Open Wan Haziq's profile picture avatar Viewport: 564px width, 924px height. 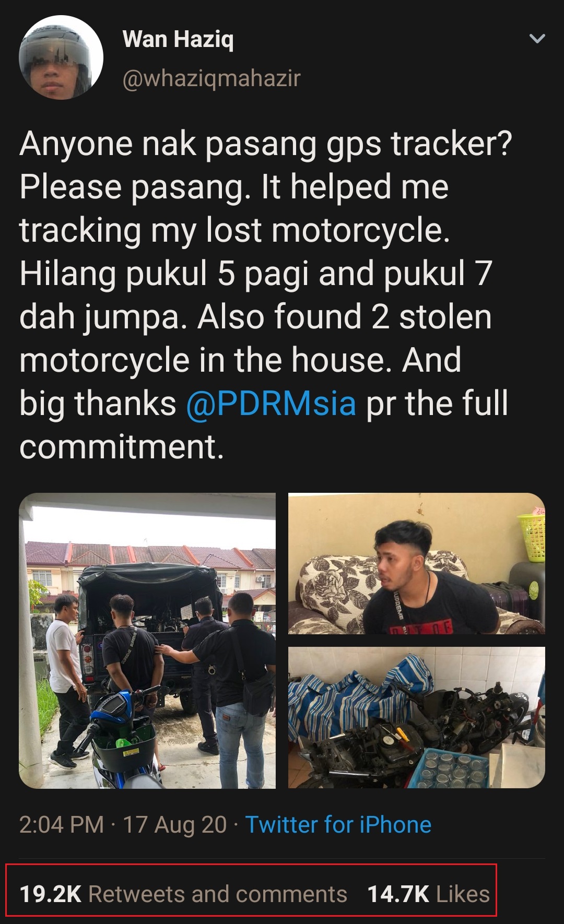tap(61, 57)
